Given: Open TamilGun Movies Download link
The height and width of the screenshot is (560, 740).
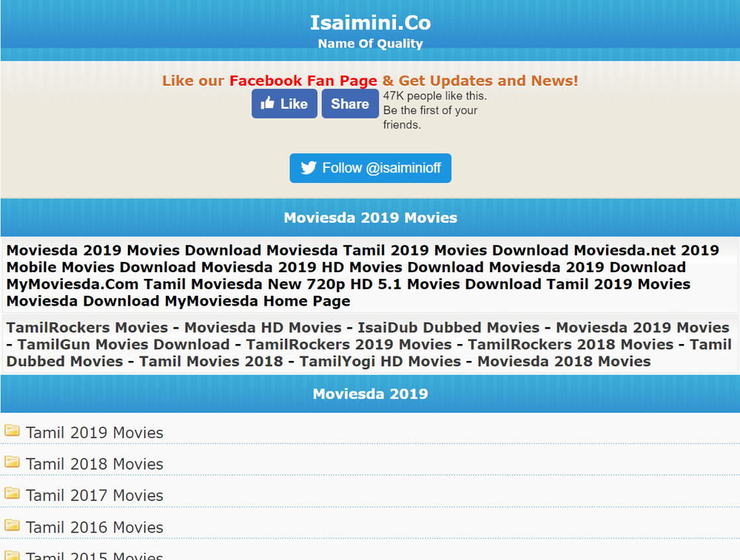Looking at the screenshot, I should 124,345.
